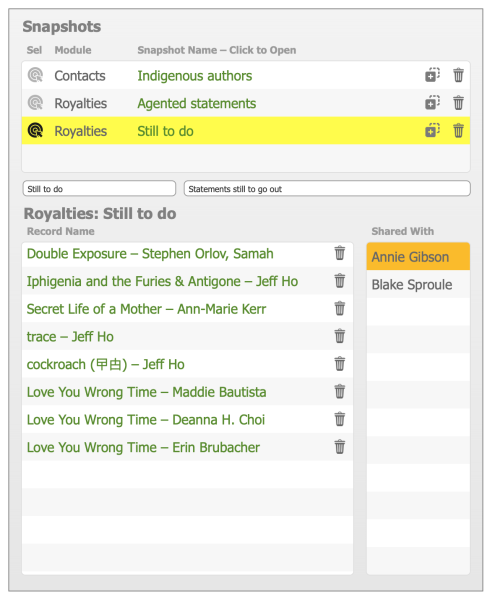Click Contacts module text in first row
490x599 pixels.
click(x=80, y=76)
